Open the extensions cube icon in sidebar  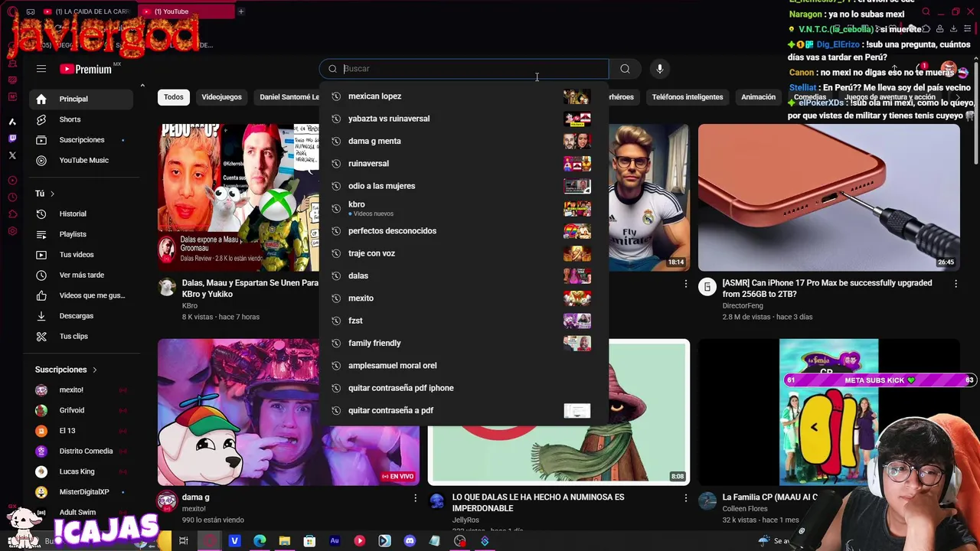coord(12,214)
